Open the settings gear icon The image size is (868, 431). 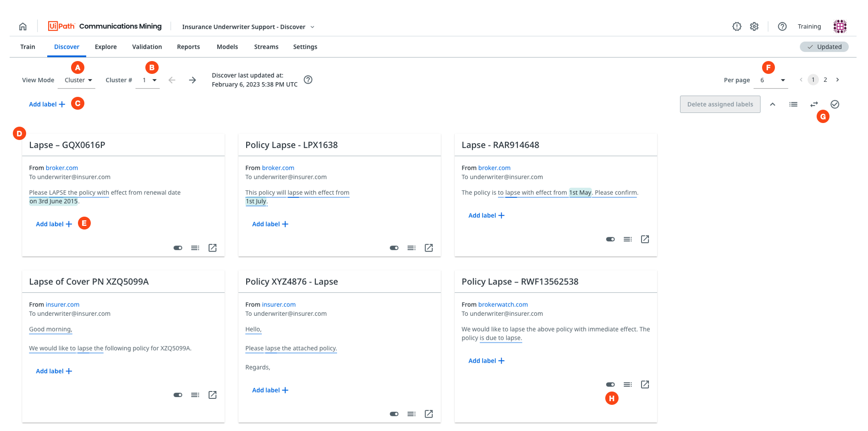point(754,27)
